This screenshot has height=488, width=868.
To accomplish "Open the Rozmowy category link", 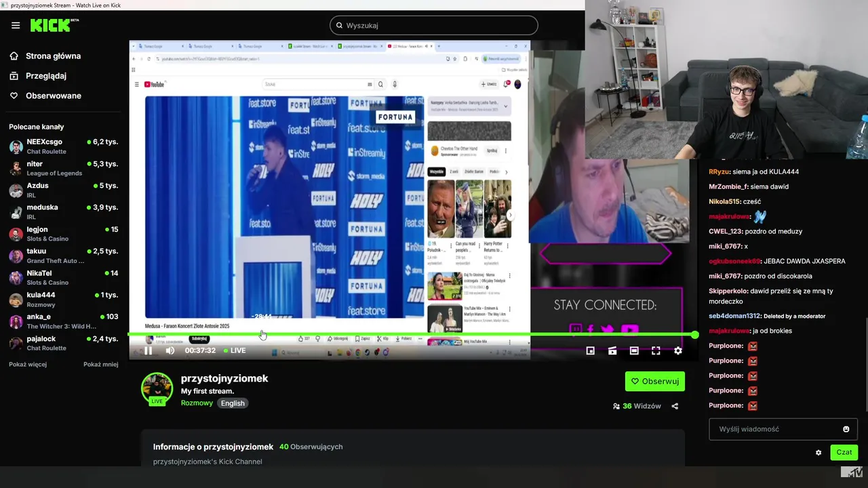I will (197, 403).
